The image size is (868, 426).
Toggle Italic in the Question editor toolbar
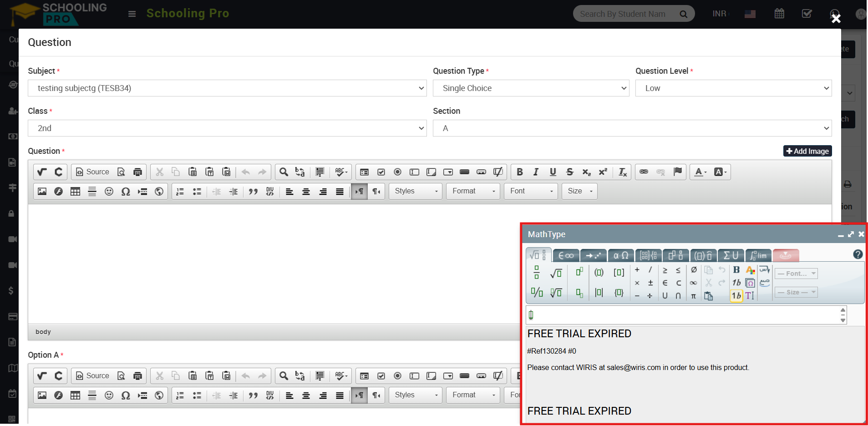coord(536,172)
